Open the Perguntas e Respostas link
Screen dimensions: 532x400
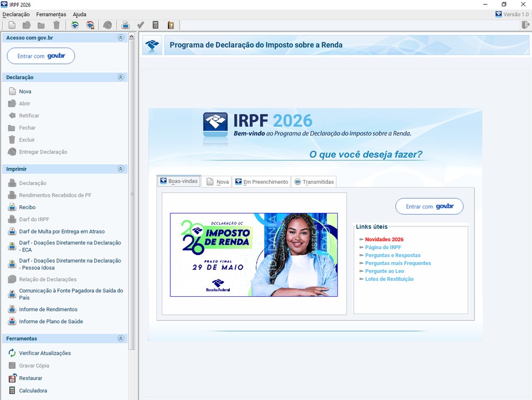click(x=393, y=255)
